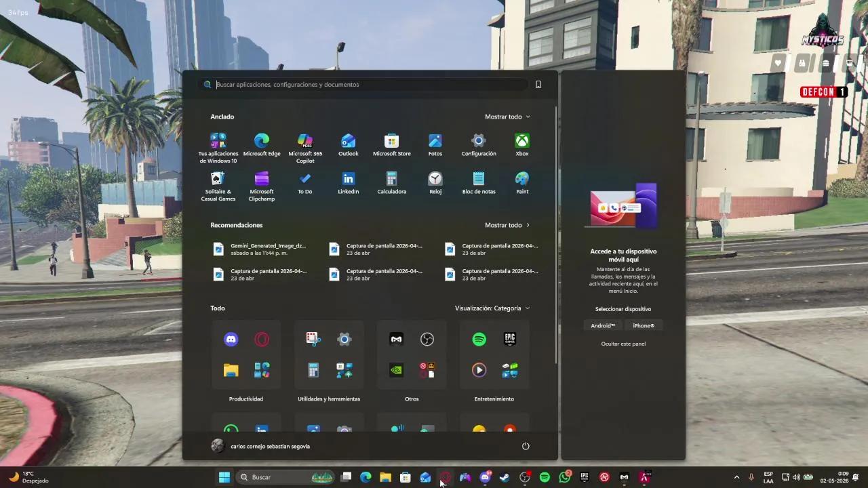Screen dimensions: 868x488
Task: Open Microsoft Edge from pinned apps
Action: tap(262, 144)
